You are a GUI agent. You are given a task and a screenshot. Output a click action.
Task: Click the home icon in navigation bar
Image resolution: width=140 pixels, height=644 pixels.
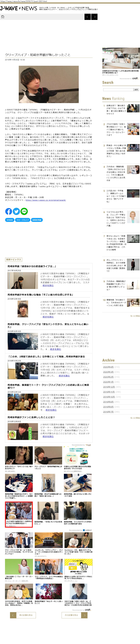click(3, 17)
